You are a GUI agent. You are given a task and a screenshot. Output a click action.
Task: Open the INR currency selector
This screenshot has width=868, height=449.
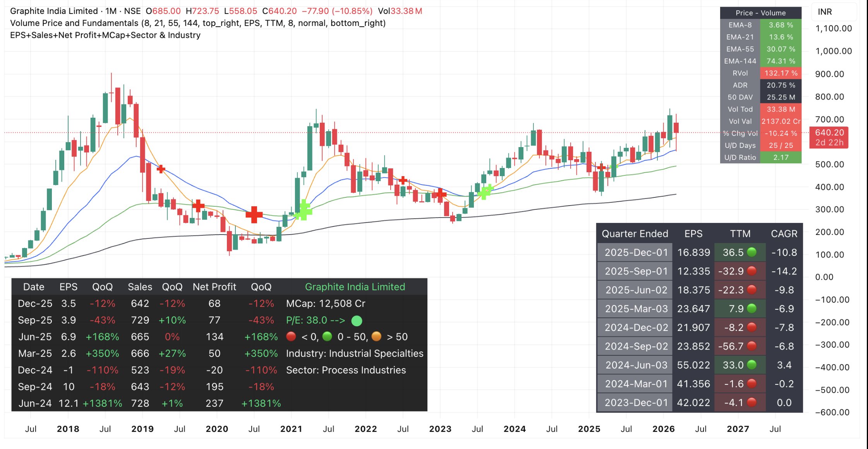tap(825, 12)
